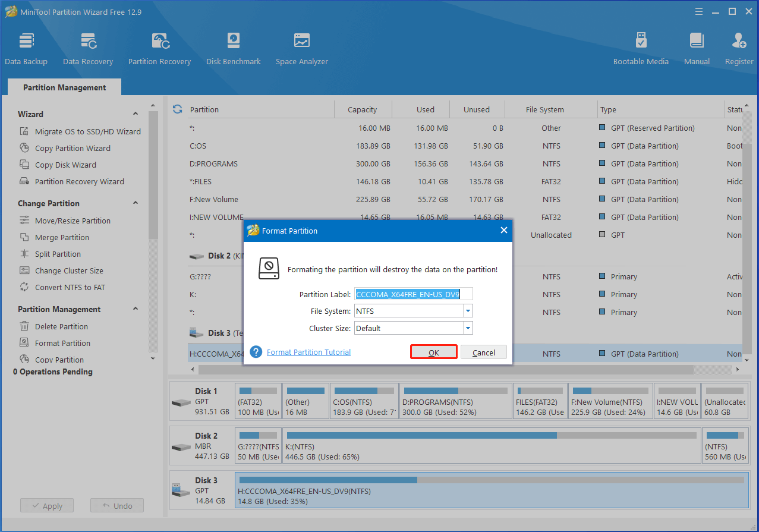Select the F:New Volume partition row
759x532 pixels.
click(x=465, y=199)
